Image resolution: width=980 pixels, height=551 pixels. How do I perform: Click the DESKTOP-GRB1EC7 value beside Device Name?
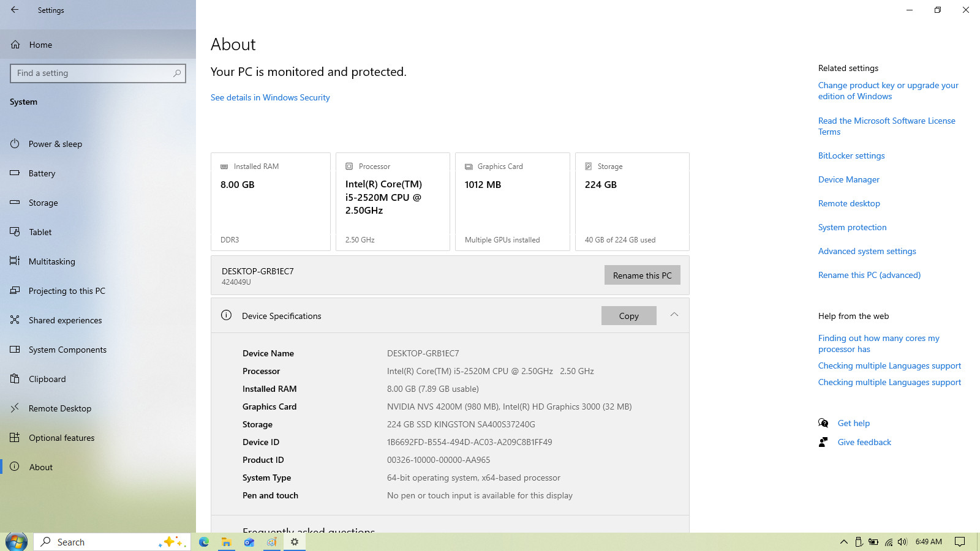click(423, 353)
